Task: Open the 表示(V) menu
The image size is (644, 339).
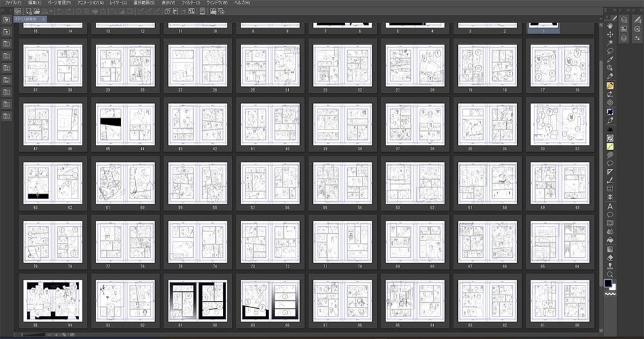Action: coord(168,3)
